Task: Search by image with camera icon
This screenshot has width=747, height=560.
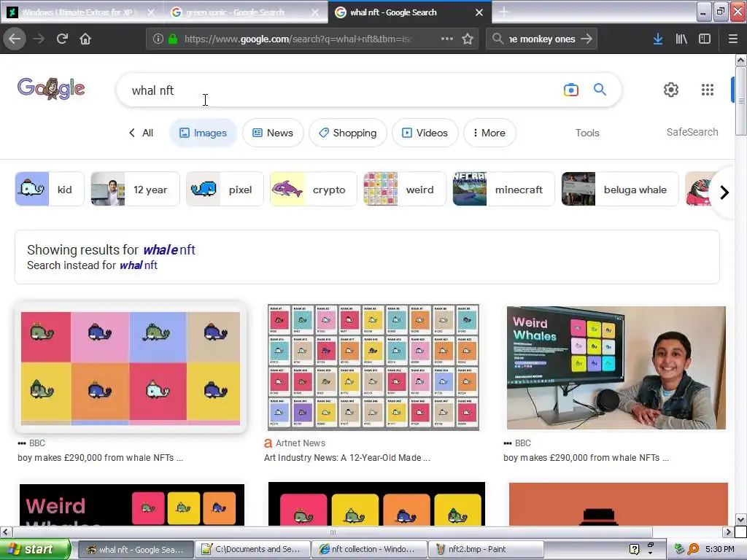Action: point(570,90)
